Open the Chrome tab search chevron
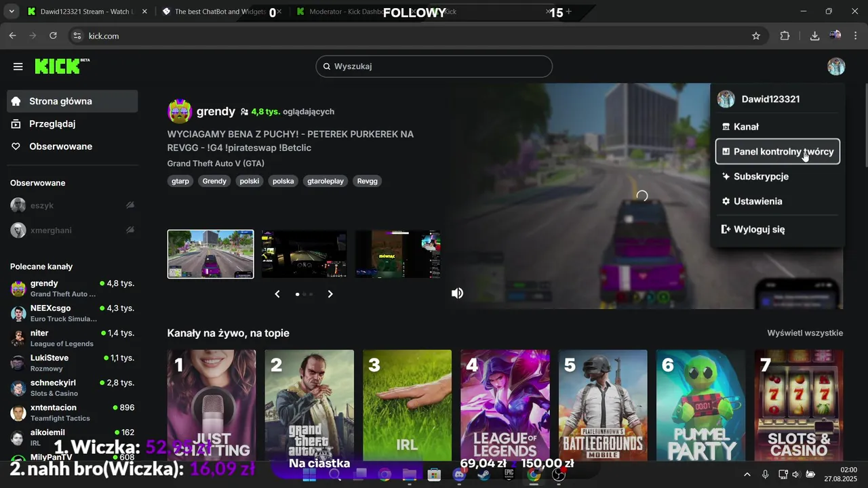868x488 pixels. click(x=13, y=12)
